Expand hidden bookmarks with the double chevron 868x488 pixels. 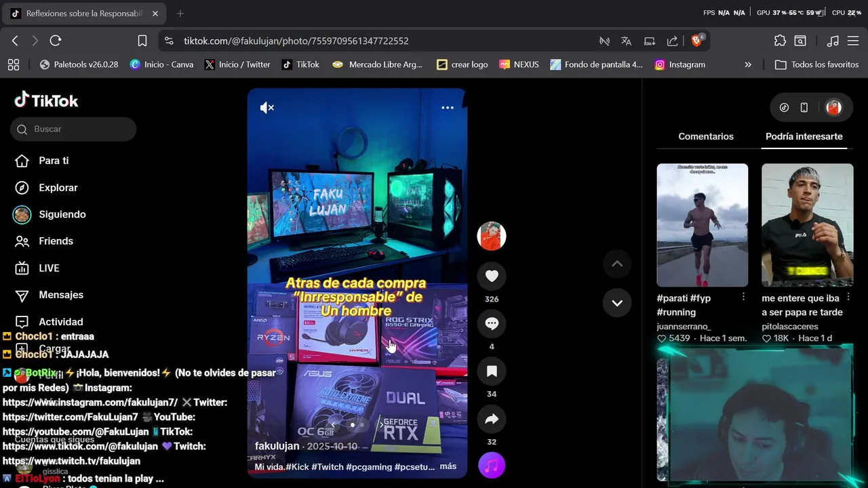pos(748,64)
